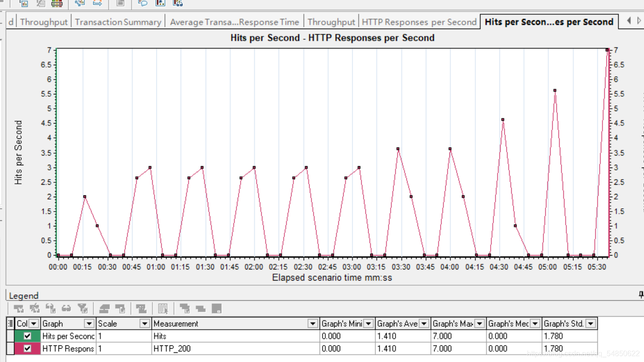Click the first icon in the Legend toolbar
644x362 pixels.
tap(19, 308)
